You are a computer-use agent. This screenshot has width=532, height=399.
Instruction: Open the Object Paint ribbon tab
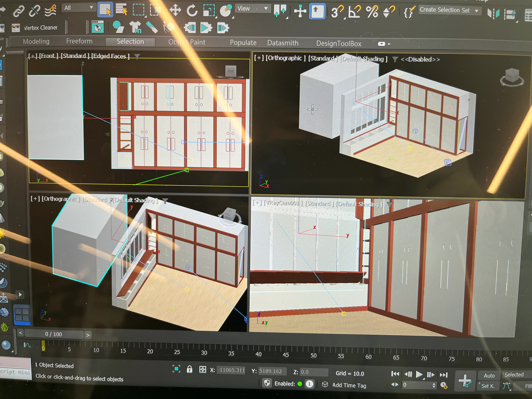click(x=187, y=42)
